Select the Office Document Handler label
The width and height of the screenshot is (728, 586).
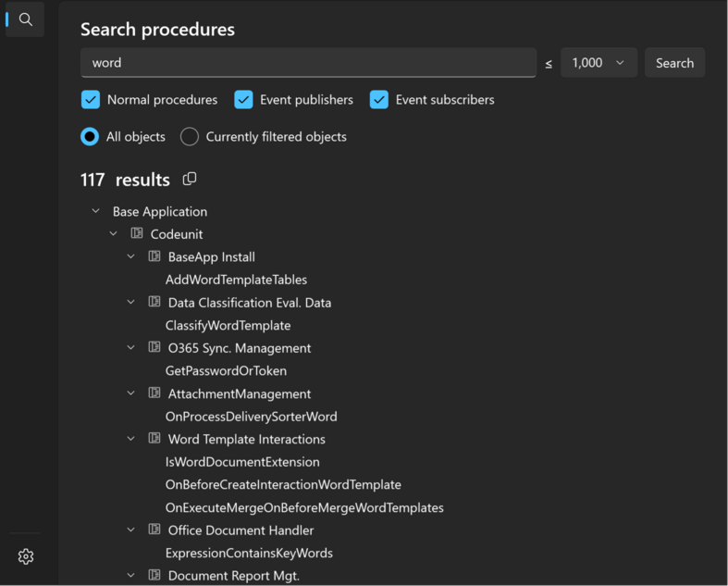click(241, 530)
